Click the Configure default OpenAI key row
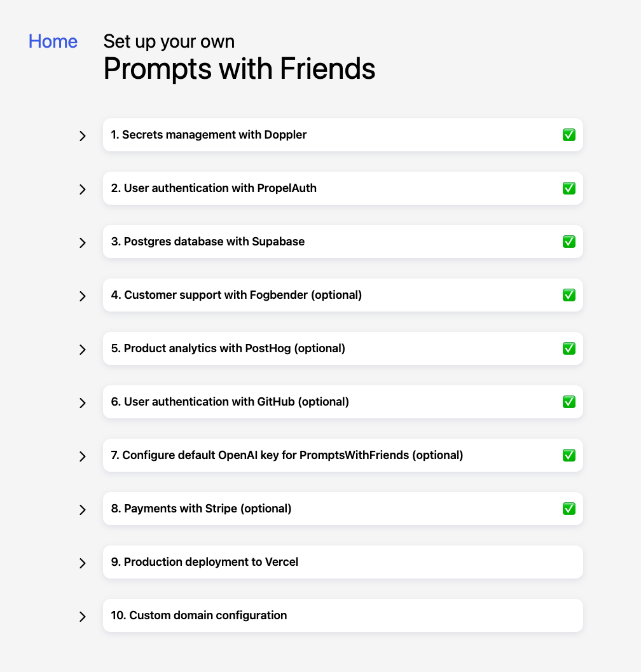 pyautogui.click(x=342, y=455)
